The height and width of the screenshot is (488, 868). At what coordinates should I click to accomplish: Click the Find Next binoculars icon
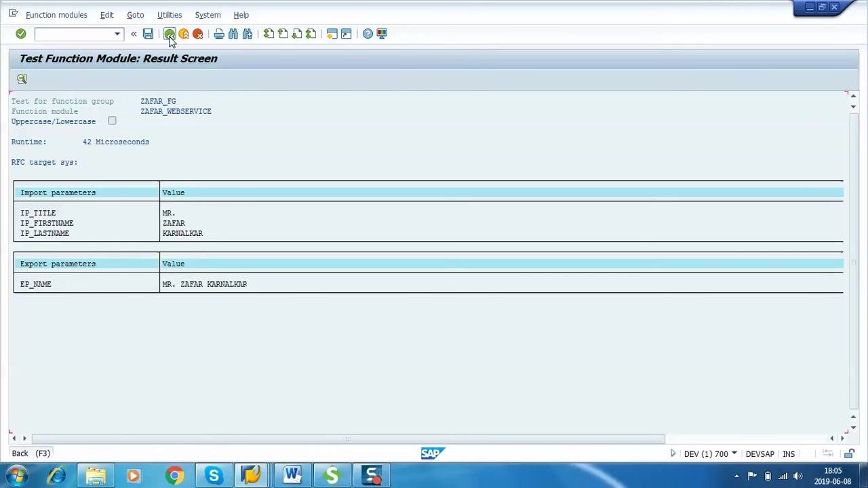pyautogui.click(x=248, y=34)
